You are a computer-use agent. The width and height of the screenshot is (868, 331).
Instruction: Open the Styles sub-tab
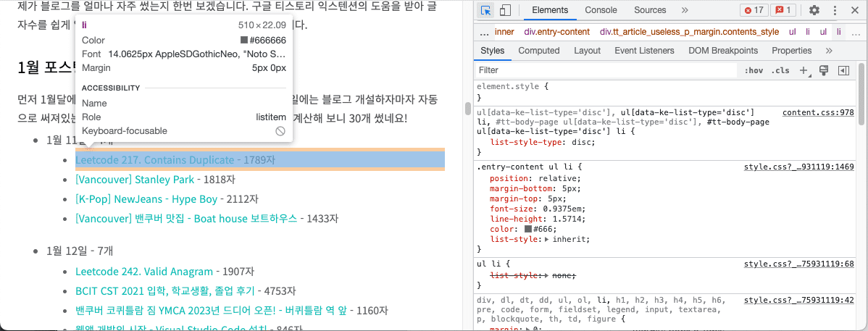(x=492, y=51)
